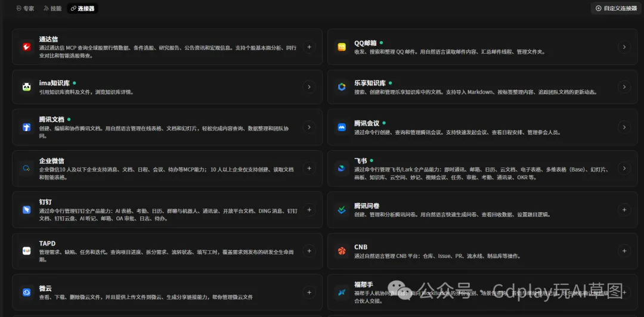Click the QQ邮箱 envelope icon
The image size is (644, 317).
(342, 47)
